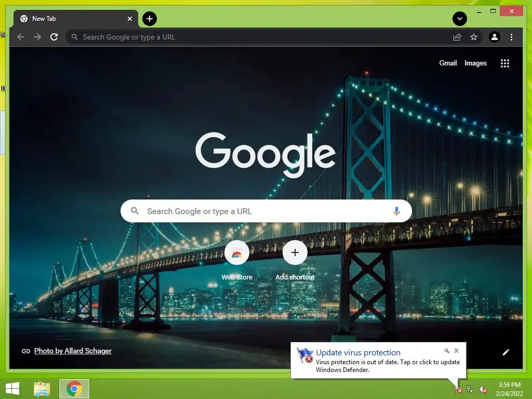
Task: Click the magnifier icon in search box
Action: coord(135,211)
